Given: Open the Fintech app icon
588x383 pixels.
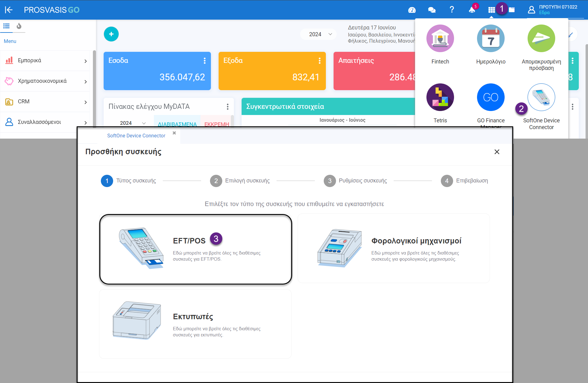Looking at the screenshot, I should click(x=440, y=38).
